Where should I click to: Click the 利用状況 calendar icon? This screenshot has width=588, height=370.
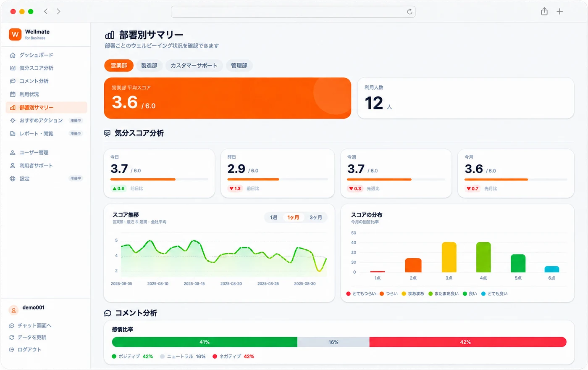13,95
